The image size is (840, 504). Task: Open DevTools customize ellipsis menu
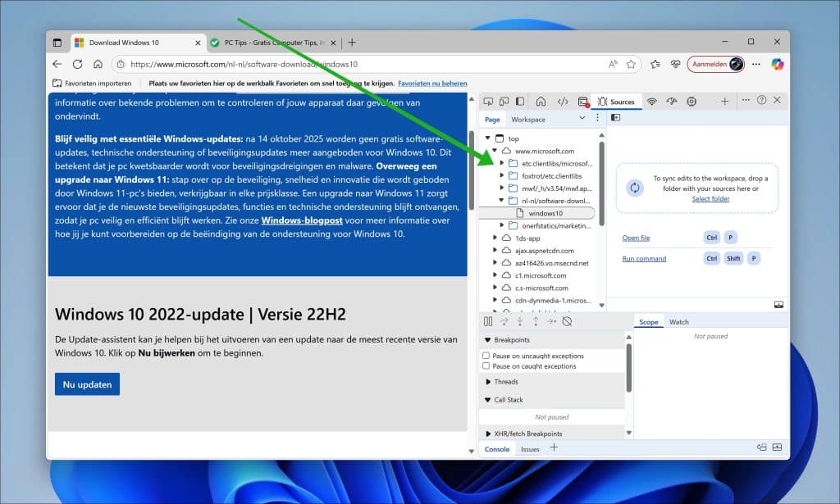tap(746, 100)
